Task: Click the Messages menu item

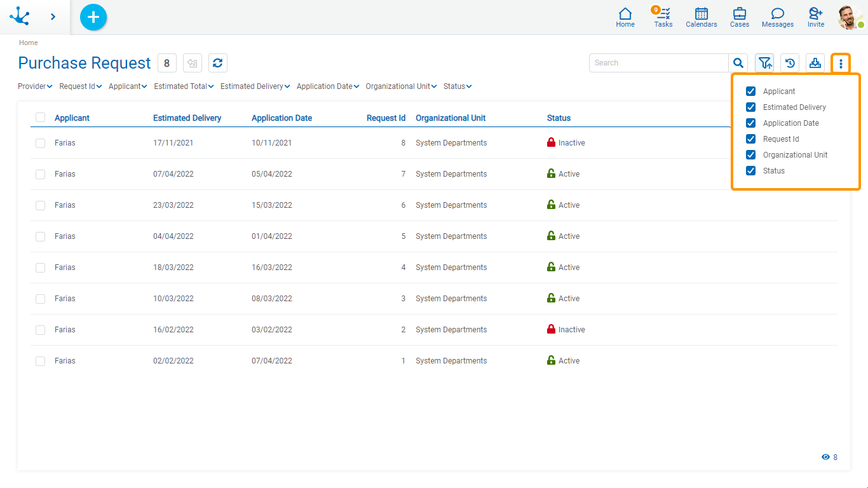Action: click(777, 17)
